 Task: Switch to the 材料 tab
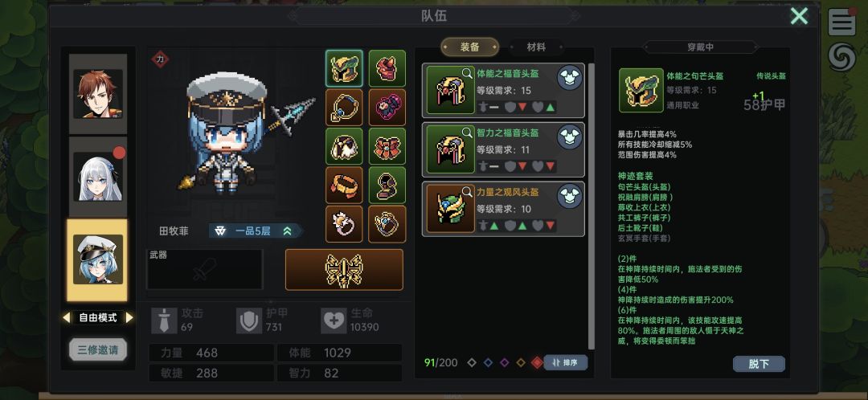536,47
